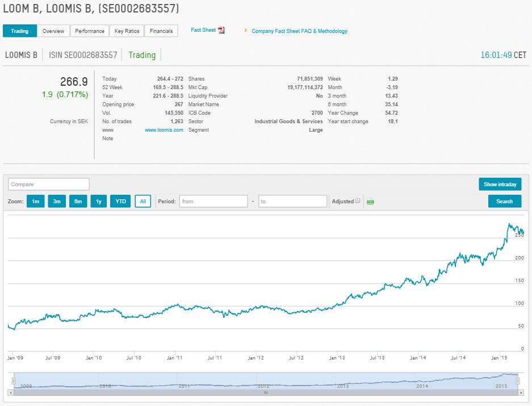Image resolution: width=532 pixels, height=406 pixels.
Task: Click the ICB Code value 2700
Action: point(317,112)
